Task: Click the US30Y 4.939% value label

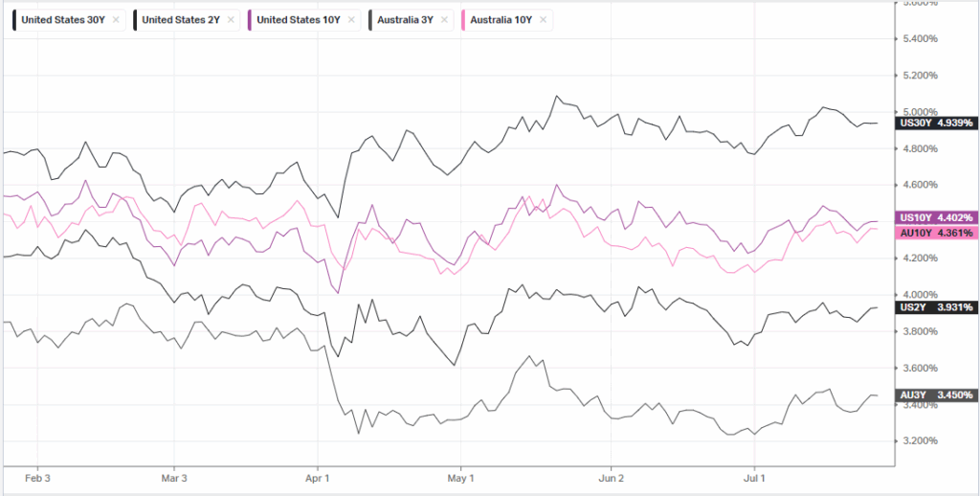Action: [x=936, y=124]
